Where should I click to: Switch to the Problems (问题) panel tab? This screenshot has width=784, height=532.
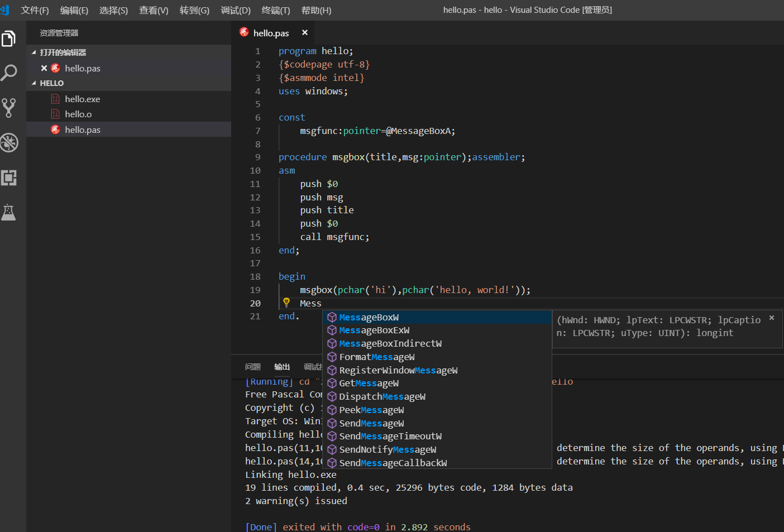click(x=253, y=367)
